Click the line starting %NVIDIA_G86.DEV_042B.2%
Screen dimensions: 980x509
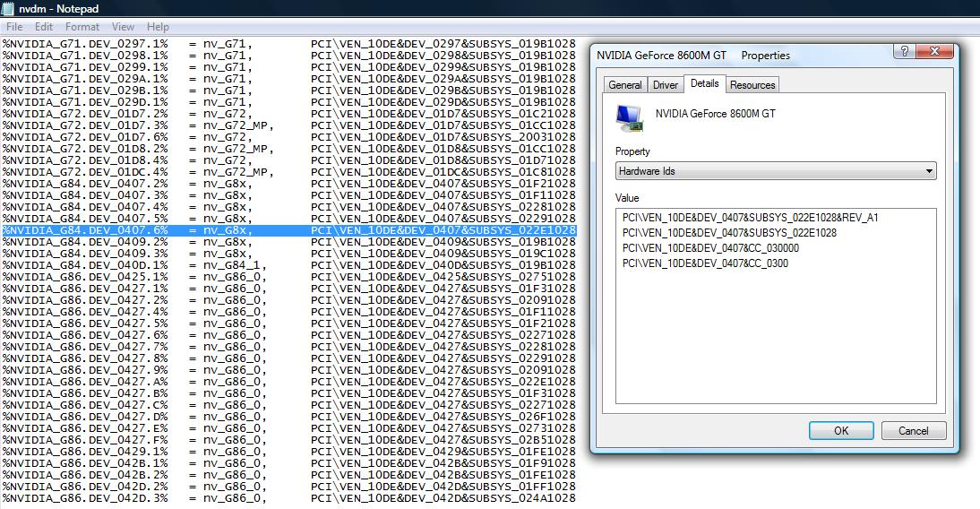pos(288,475)
